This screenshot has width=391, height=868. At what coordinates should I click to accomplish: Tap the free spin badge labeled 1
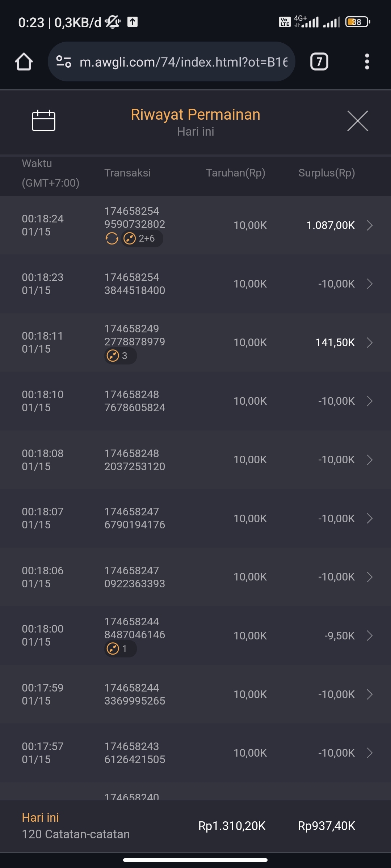[120, 649]
